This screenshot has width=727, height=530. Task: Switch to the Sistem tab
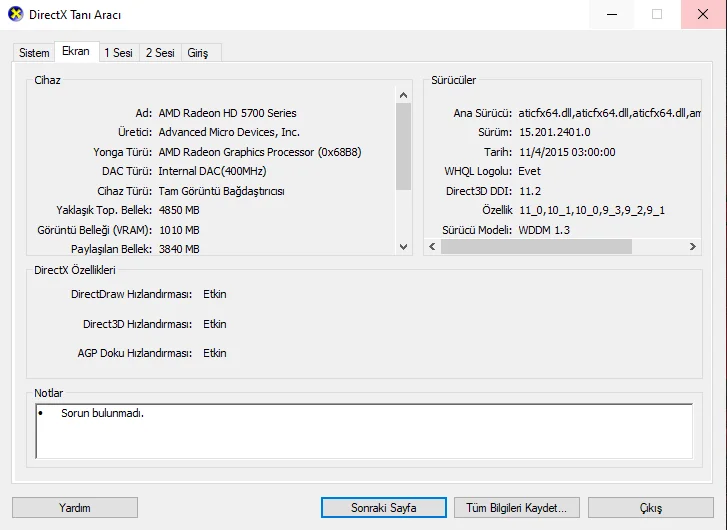34,53
